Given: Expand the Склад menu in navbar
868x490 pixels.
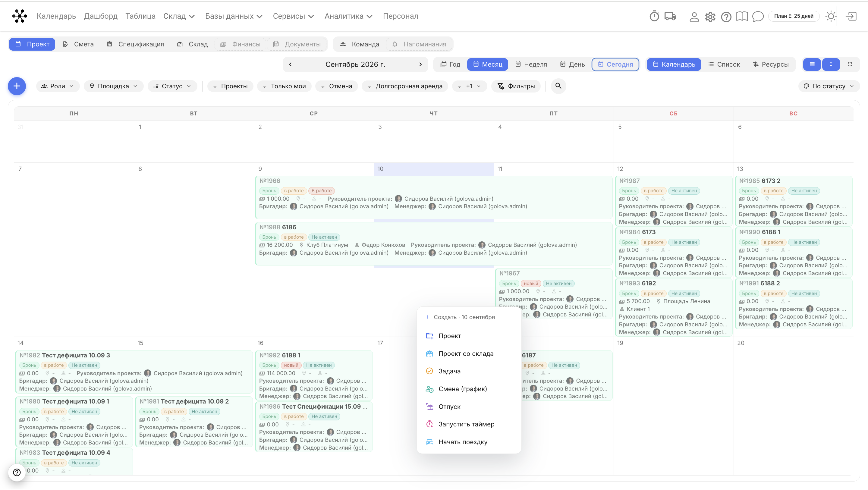Looking at the screenshot, I should (179, 16).
